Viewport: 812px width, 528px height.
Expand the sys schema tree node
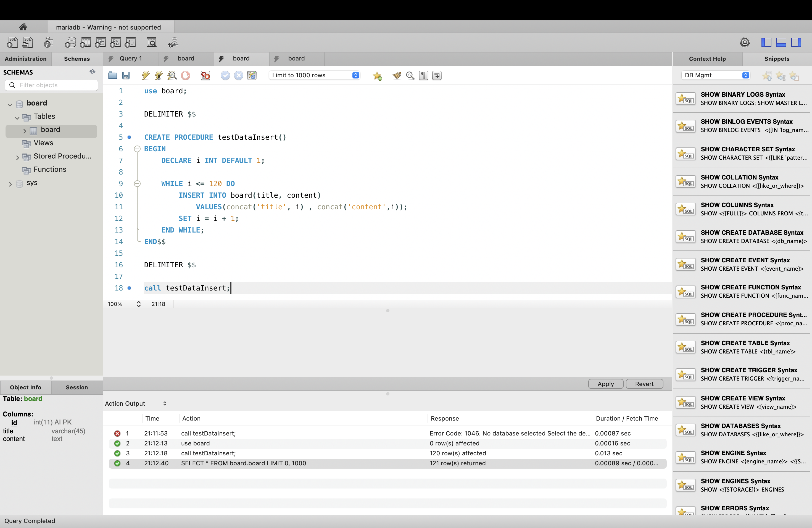10,184
